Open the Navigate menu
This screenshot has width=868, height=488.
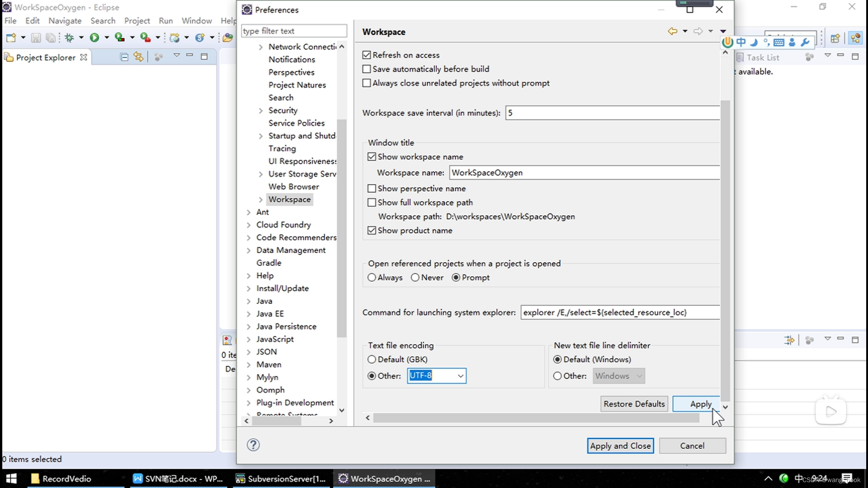pyautogui.click(x=65, y=21)
